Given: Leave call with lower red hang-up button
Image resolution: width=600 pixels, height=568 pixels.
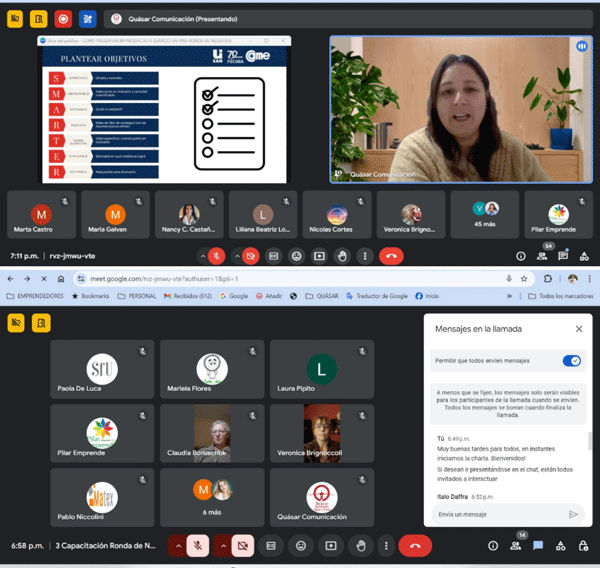Looking at the screenshot, I should (414, 546).
